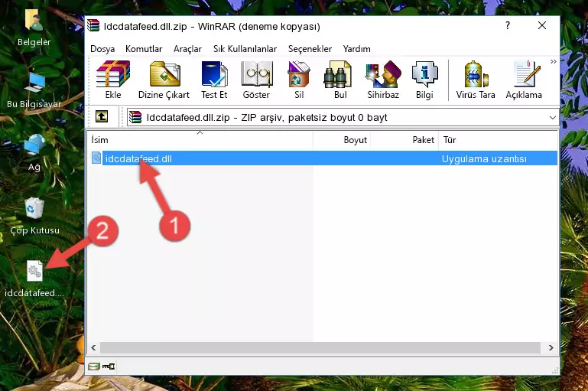Select the idcdatafeed.dll file row
The width and height of the screenshot is (588, 391).
point(323,158)
